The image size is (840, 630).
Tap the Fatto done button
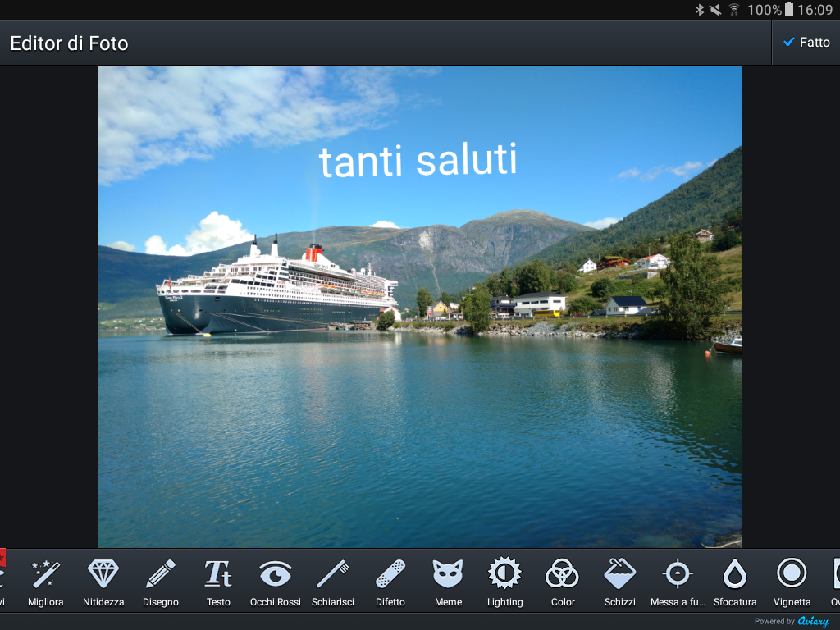tap(806, 43)
